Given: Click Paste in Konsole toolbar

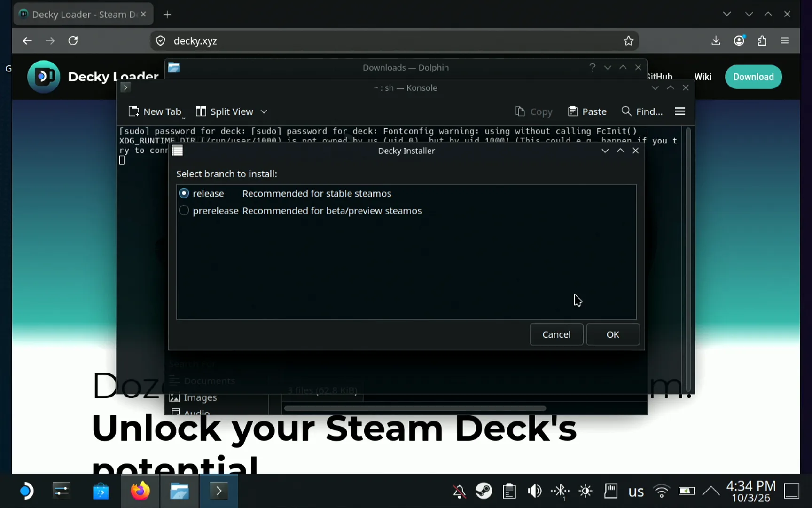Looking at the screenshot, I should [587, 111].
